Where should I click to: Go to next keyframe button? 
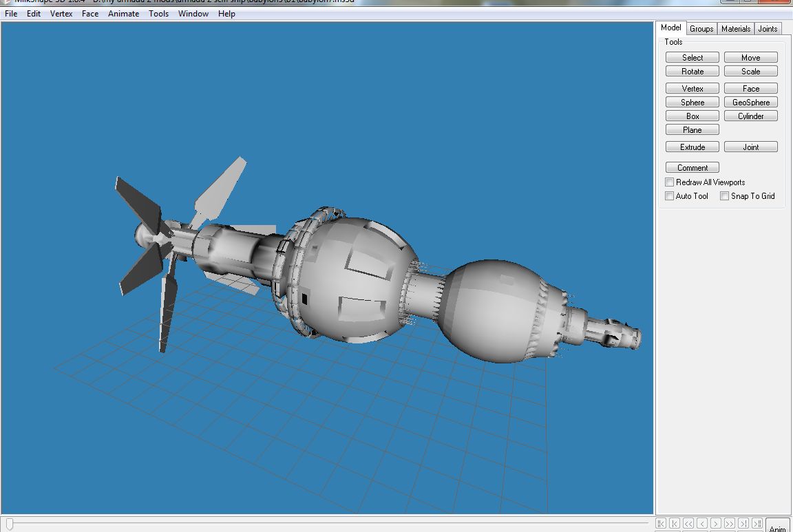[x=743, y=524]
